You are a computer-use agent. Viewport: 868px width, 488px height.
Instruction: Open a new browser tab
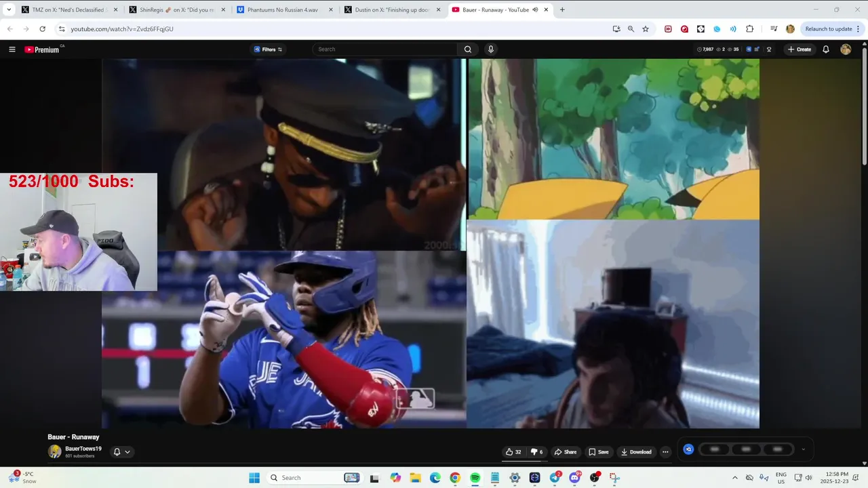click(562, 9)
